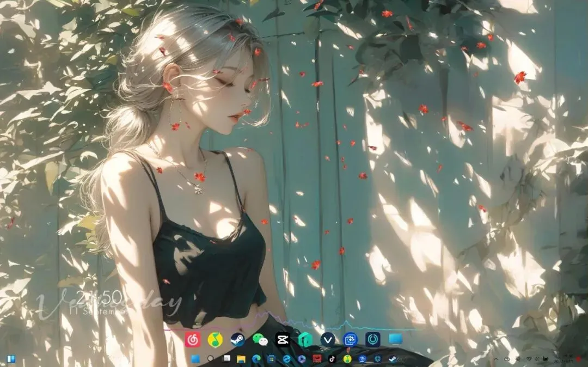Screen dimensions: 588x367
Task: Launch CapCut from the dock
Action: point(283,340)
